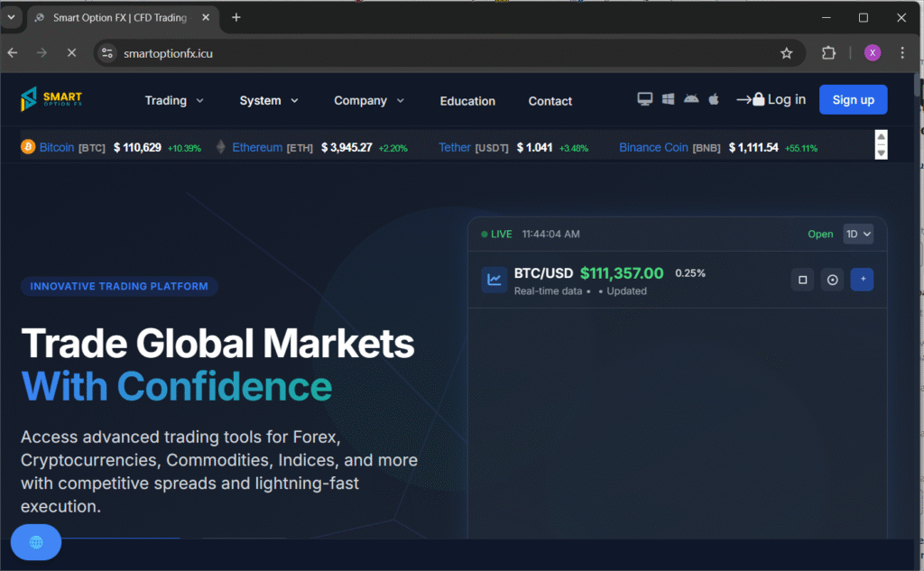The height and width of the screenshot is (571, 924).
Task: Select the desktop platform monitor icon
Action: tap(644, 100)
